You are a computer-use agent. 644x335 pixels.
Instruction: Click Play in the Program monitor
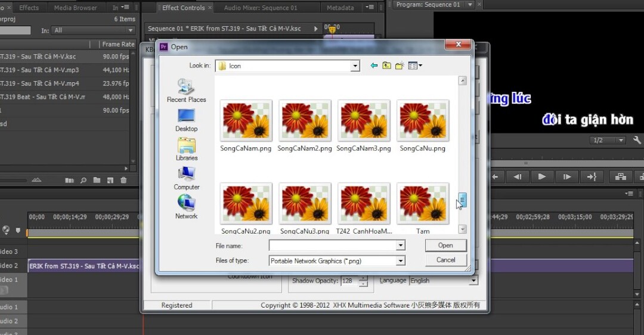point(541,176)
